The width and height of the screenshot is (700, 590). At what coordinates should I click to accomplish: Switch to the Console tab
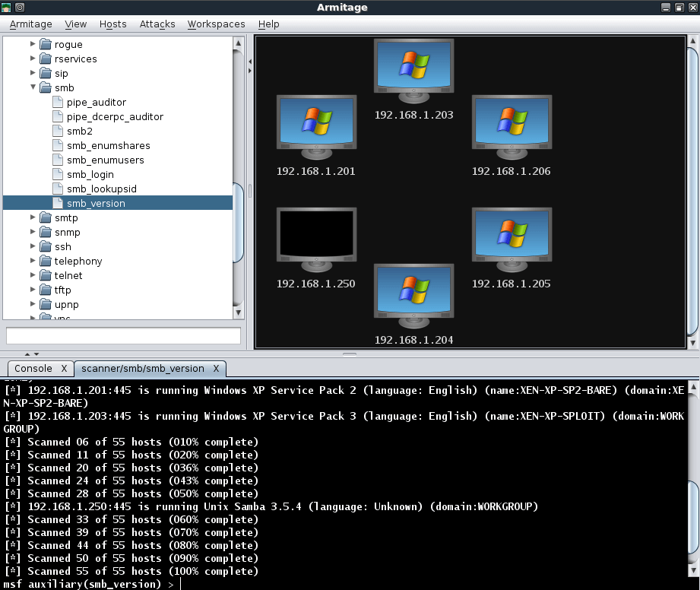pyautogui.click(x=34, y=368)
